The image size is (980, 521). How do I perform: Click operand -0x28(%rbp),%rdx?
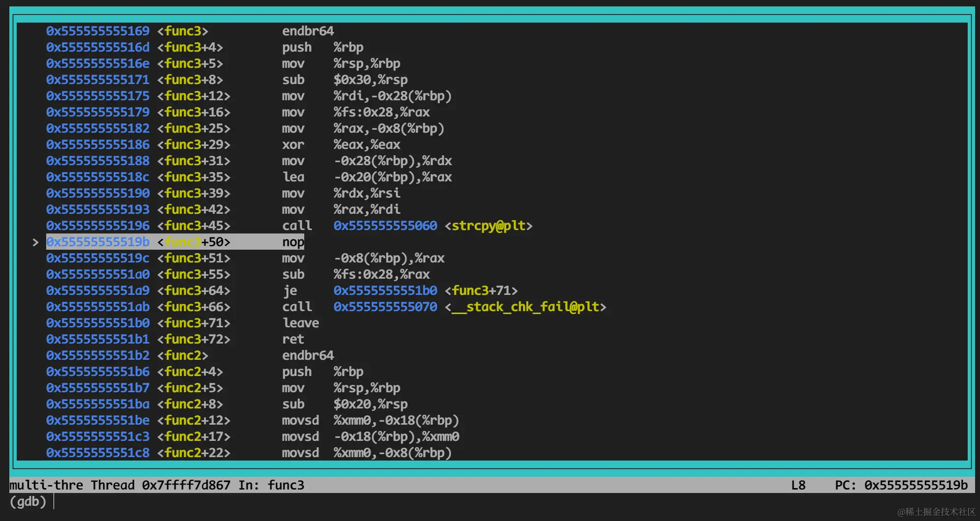(x=393, y=161)
